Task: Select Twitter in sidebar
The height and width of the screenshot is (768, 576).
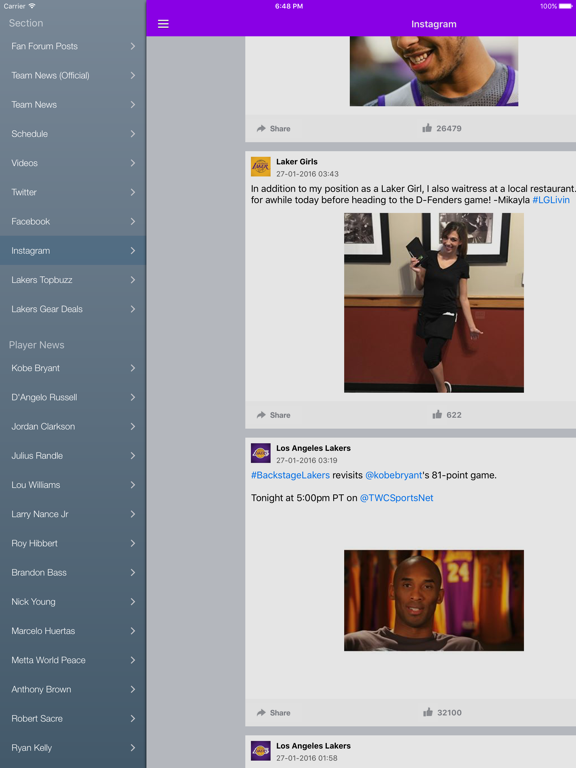Action: [73, 192]
